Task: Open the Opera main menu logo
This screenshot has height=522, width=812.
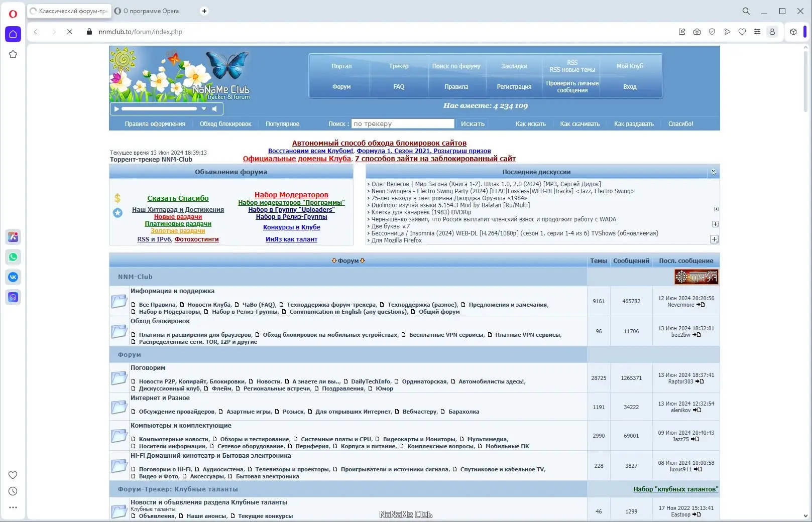Action: (13, 14)
